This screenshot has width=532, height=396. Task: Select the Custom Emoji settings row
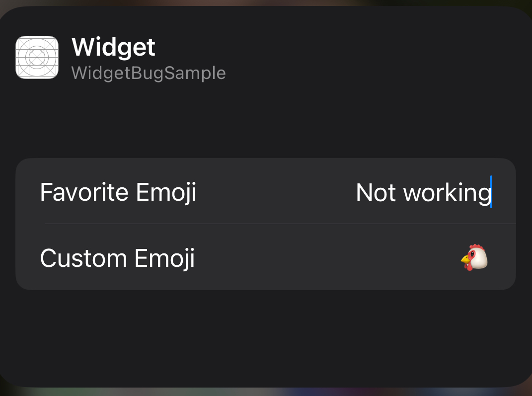pyautogui.click(x=266, y=258)
